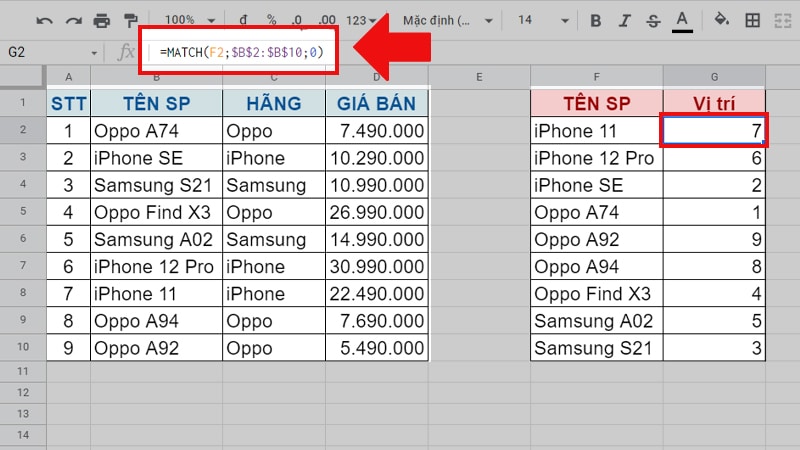Screen dimensions: 800x450
Task: Click the Redo arrow icon
Action: [x=73, y=21]
